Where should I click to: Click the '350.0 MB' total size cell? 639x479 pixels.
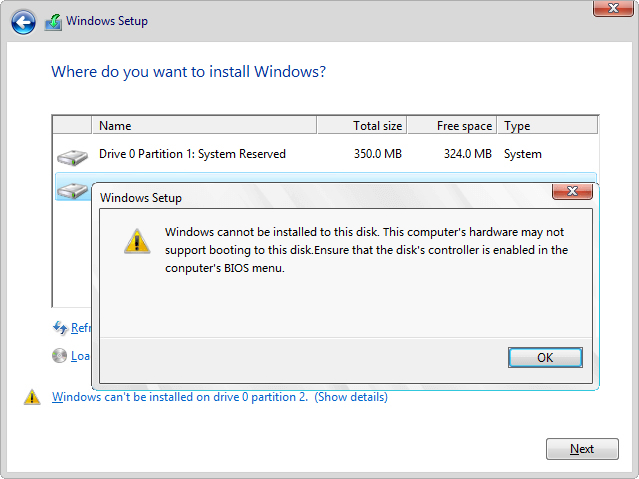[377, 154]
